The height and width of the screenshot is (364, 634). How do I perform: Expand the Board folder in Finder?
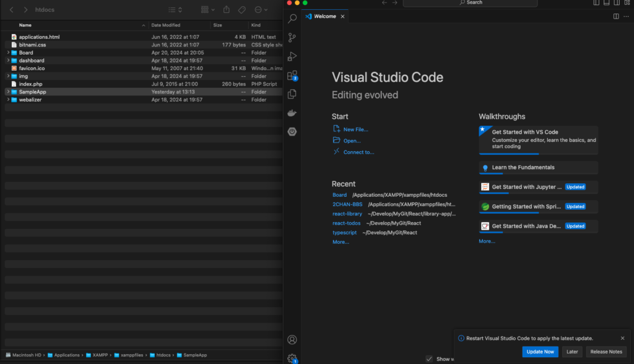8,53
